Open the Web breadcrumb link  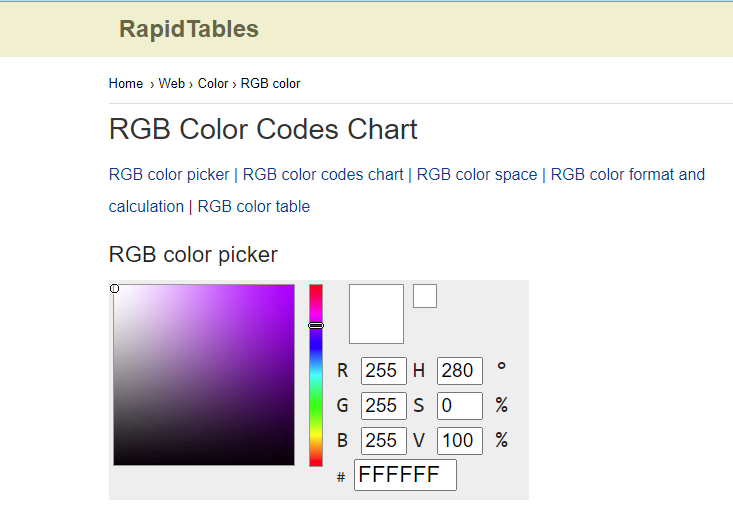pos(171,83)
